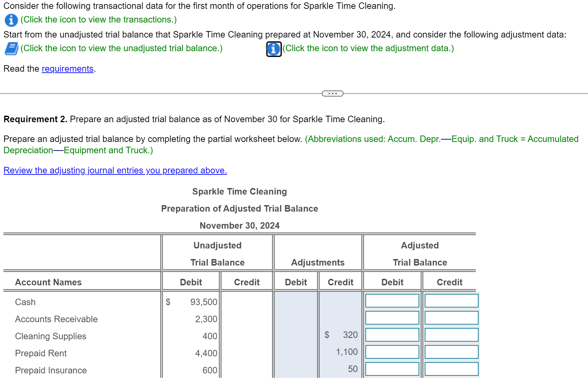Expand the ellipsis divider control

pos(332,93)
